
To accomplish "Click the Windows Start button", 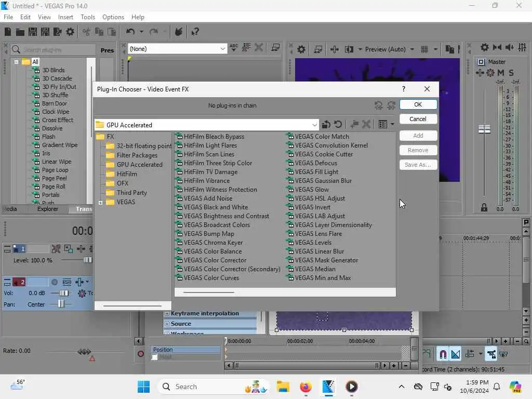I will tap(143, 387).
